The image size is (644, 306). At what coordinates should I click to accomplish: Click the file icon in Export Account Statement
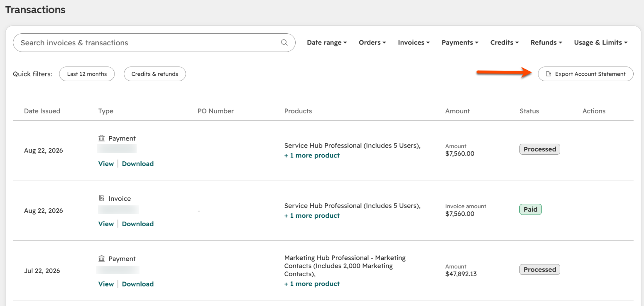[x=549, y=74]
